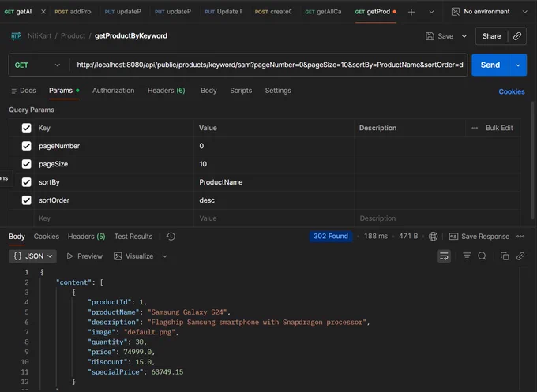This screenshot has height=392, width=537.
Task: Toggle the select-all params checkbox
Action: click(x=26, y=128)
